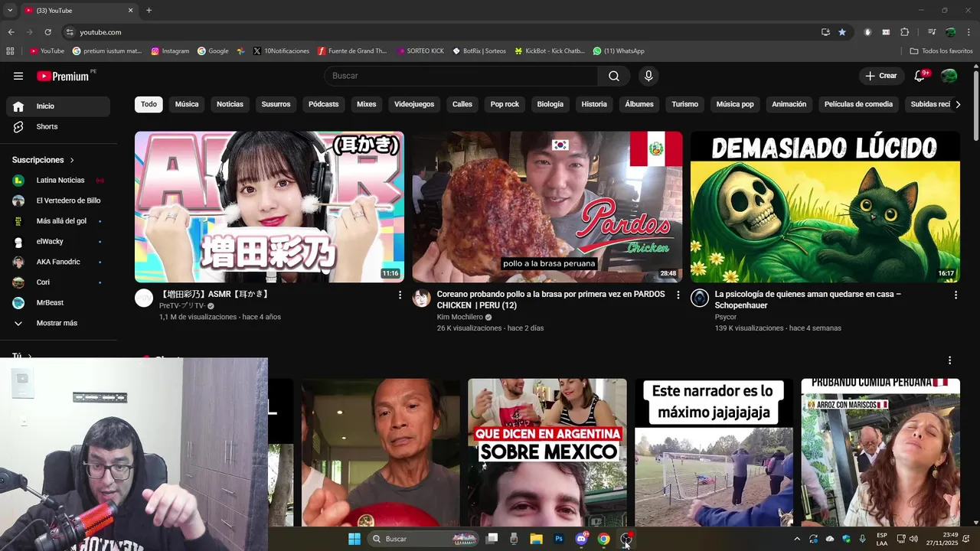Viewport: 980px width, 551px height.
Task: Open volume control in system tray
Action: (913, 539)
